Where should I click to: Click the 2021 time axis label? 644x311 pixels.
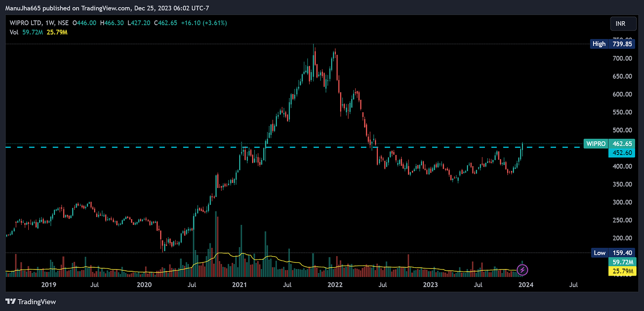pyautogui.click(x=239, y=285)
